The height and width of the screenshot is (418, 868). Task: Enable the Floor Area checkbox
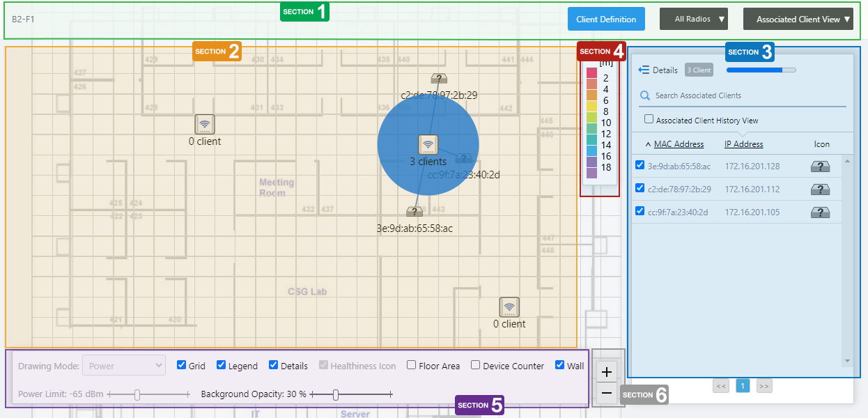click(412, 365)
